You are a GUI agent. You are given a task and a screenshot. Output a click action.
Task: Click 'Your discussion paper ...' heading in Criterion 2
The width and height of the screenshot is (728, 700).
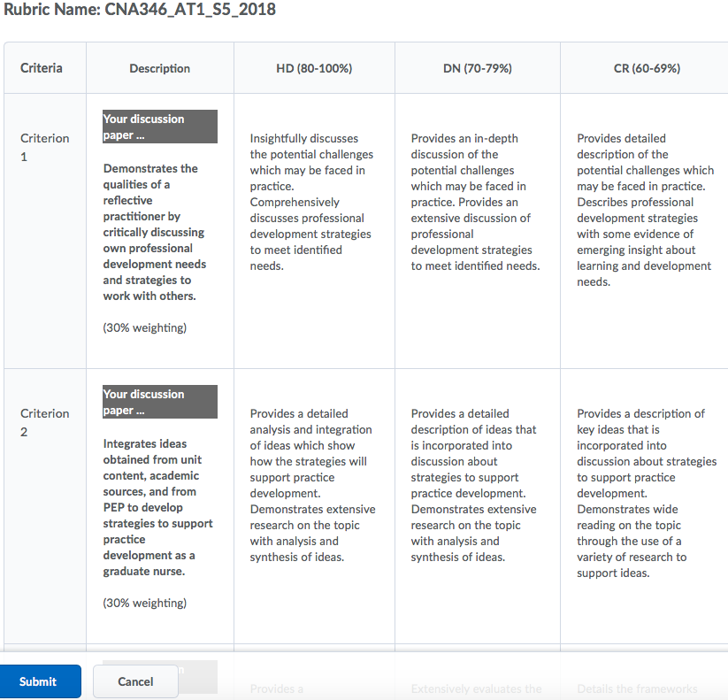click(160, 402)
